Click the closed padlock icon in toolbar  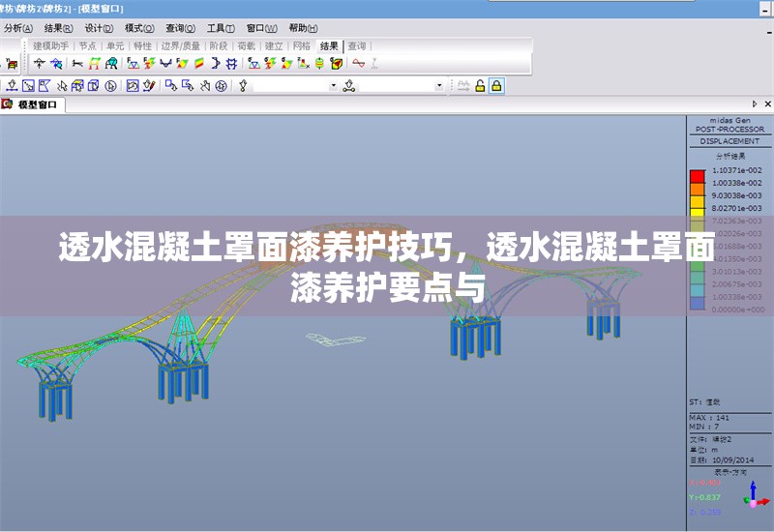[x=496, y=86]
